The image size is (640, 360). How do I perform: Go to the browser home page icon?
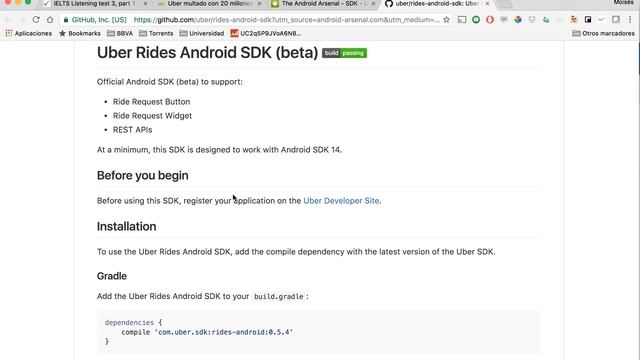coord(50,20)
